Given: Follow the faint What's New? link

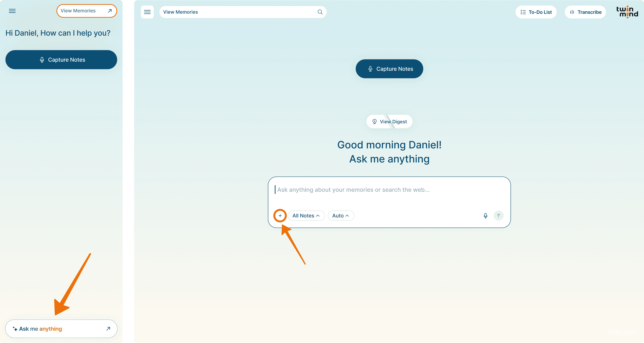Looking at the screenshot, I should pyautogui.click(x=622, y=332).
